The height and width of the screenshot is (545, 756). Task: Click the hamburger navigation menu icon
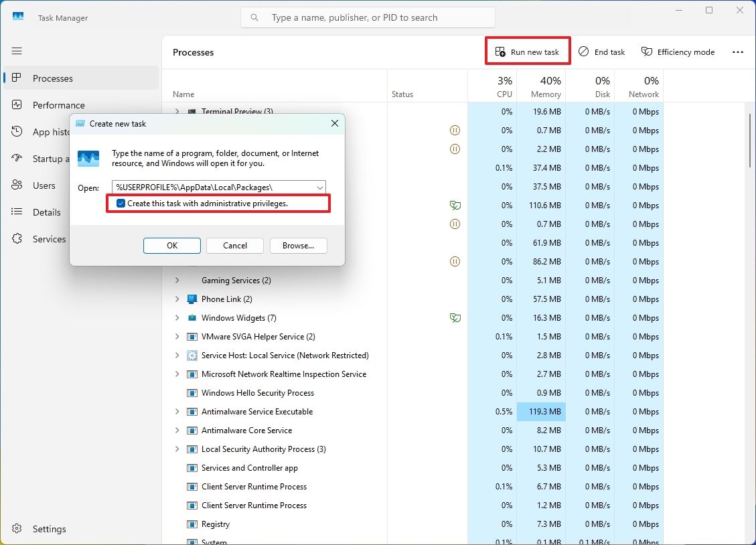pos(17,51)
